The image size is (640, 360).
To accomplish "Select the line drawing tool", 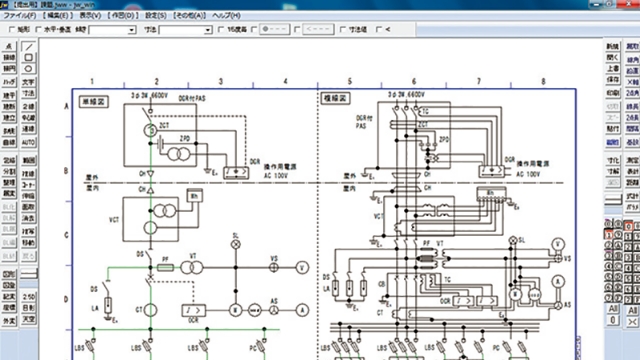I will (29, 47).
